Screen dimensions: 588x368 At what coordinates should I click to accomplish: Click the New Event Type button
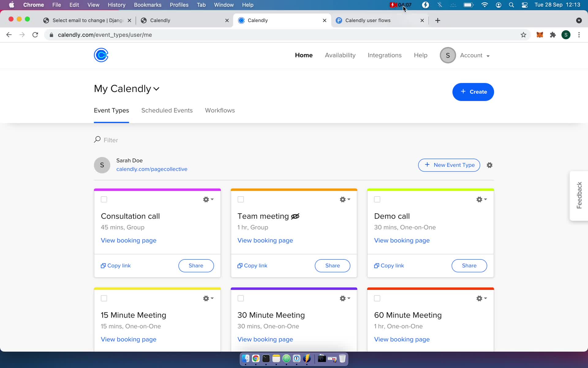[x=449, y=165]
